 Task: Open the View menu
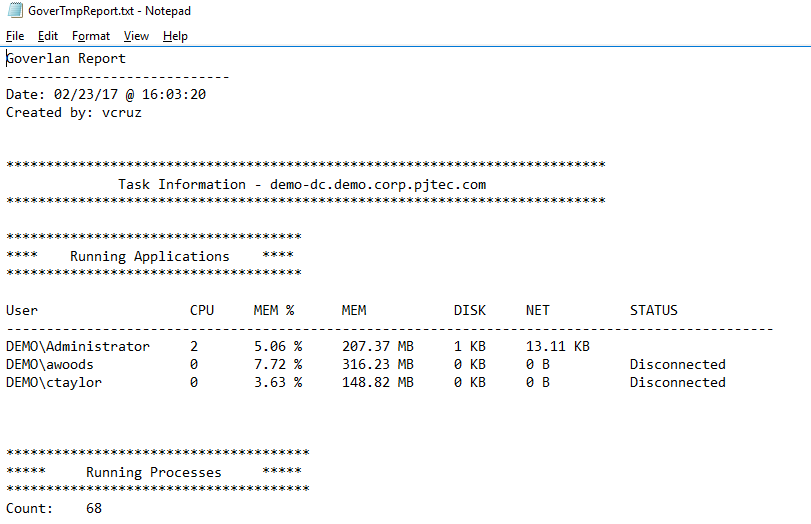point(136,36)
